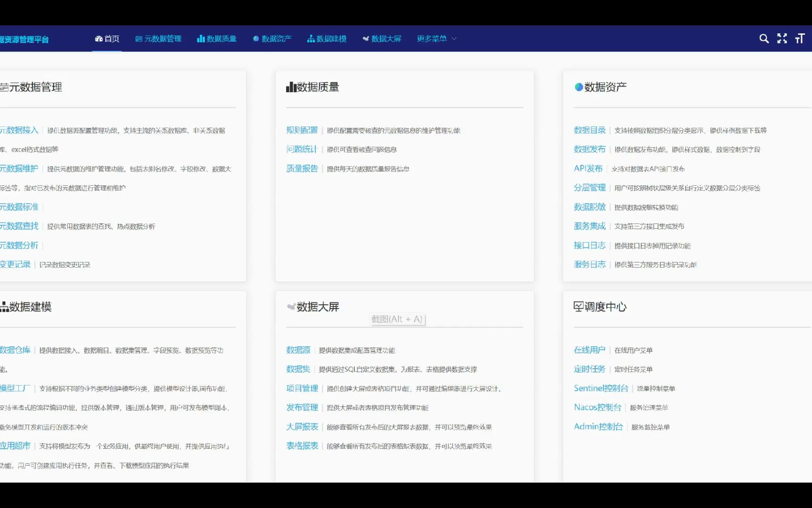Open 数据质量 menu item

[217, 39]
